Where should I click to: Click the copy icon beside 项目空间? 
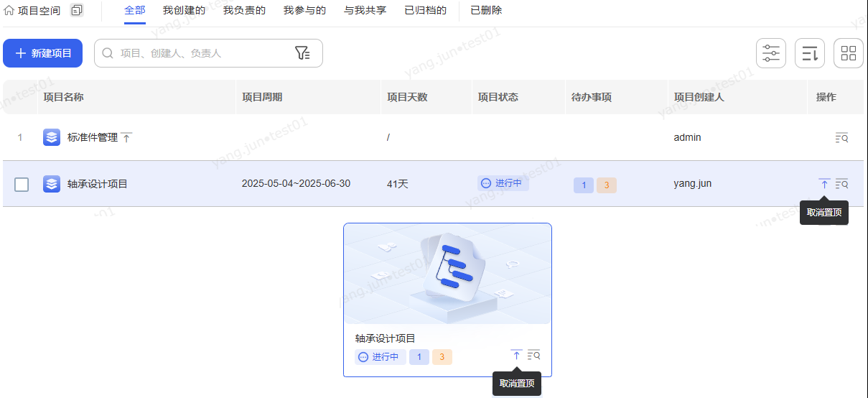(77, 11)
